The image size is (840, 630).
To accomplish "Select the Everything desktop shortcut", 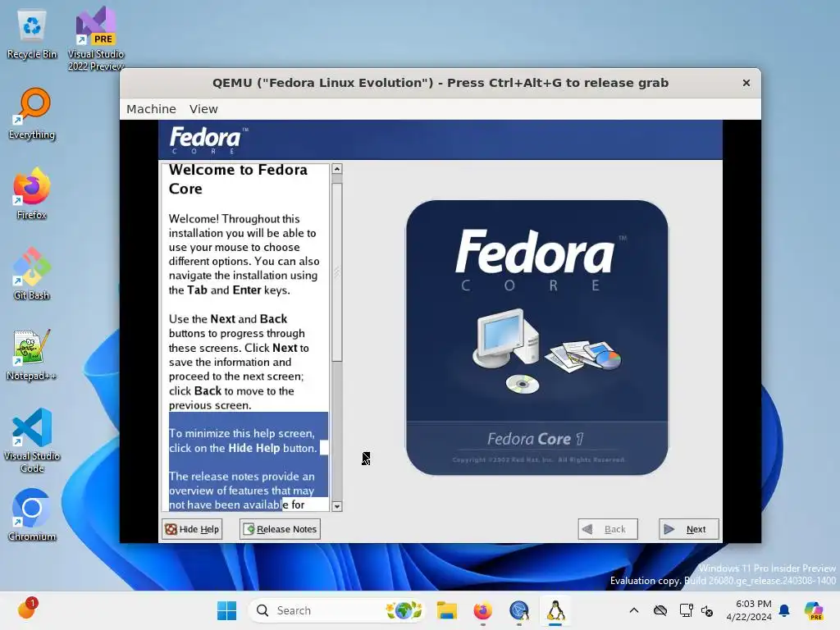I will [32, 114].
